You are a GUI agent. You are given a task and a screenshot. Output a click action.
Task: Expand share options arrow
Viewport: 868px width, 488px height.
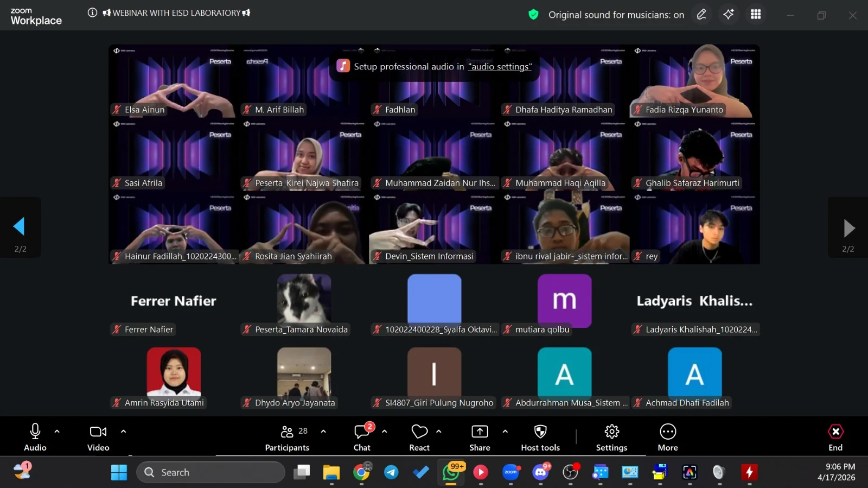pyautogui.click(x=505, y=432)
